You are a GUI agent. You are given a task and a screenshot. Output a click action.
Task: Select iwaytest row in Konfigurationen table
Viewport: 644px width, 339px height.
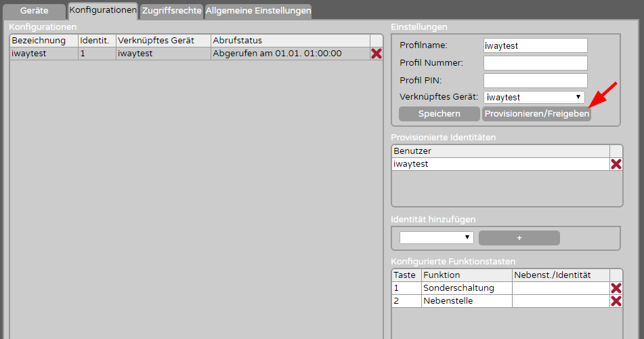(190, 54)
